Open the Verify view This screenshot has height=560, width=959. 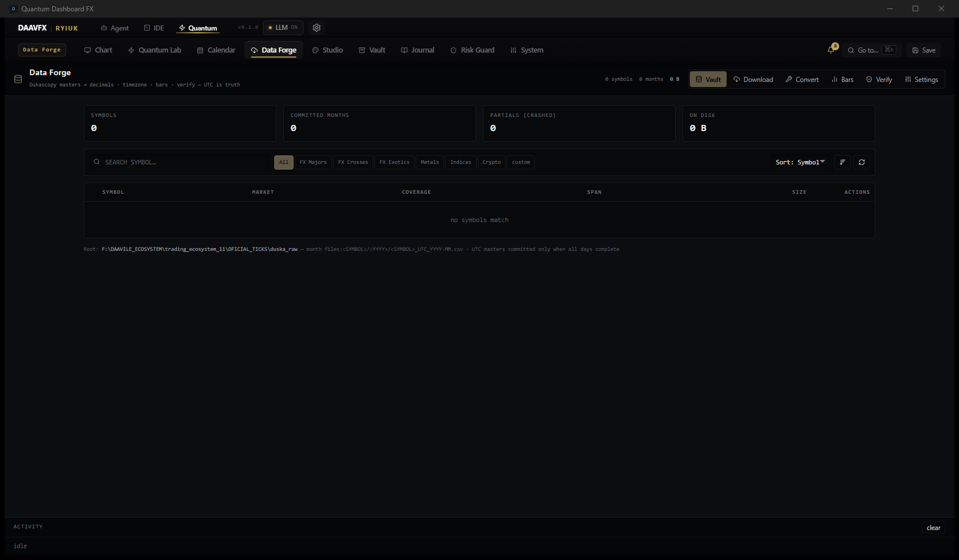[x=879, y=80]
